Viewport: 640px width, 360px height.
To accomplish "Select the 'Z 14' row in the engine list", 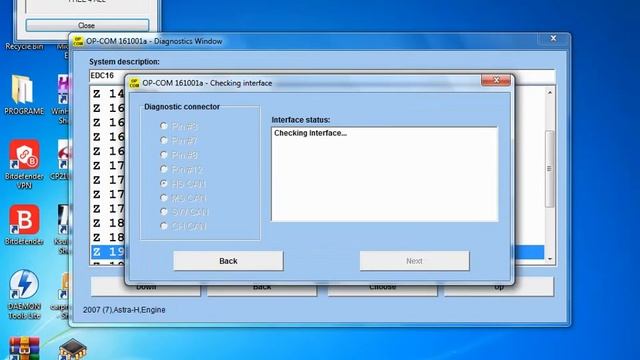I will pos(109,94).
